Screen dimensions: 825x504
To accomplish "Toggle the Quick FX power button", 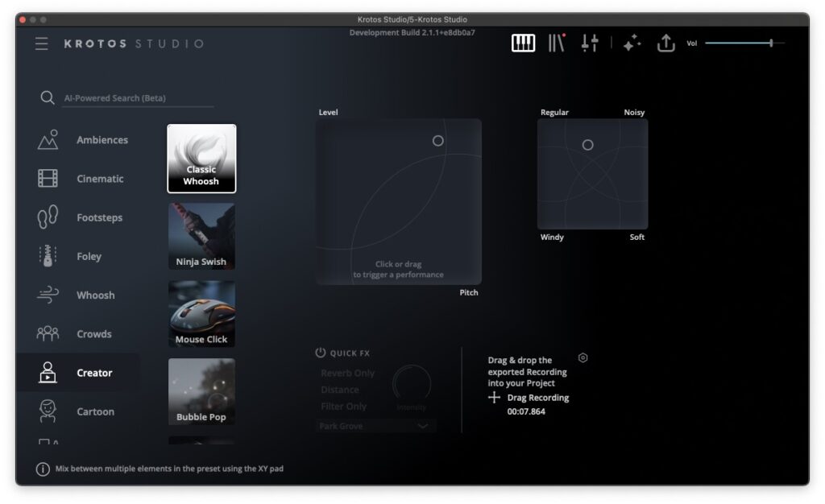I will pos(321,353).
